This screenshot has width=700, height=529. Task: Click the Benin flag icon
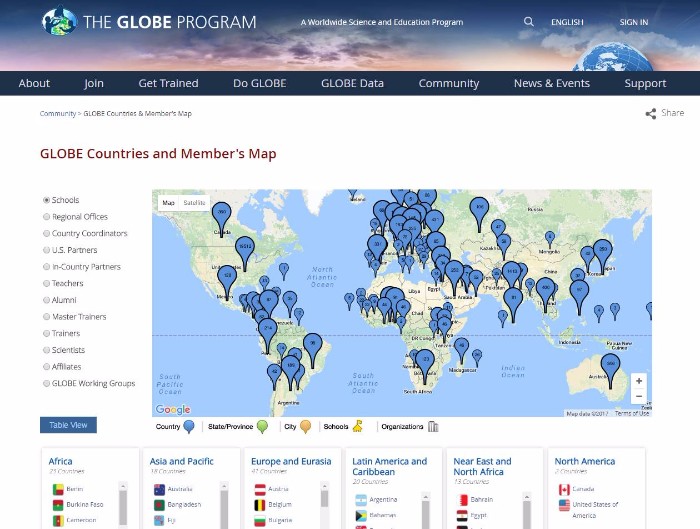(58, 489)
